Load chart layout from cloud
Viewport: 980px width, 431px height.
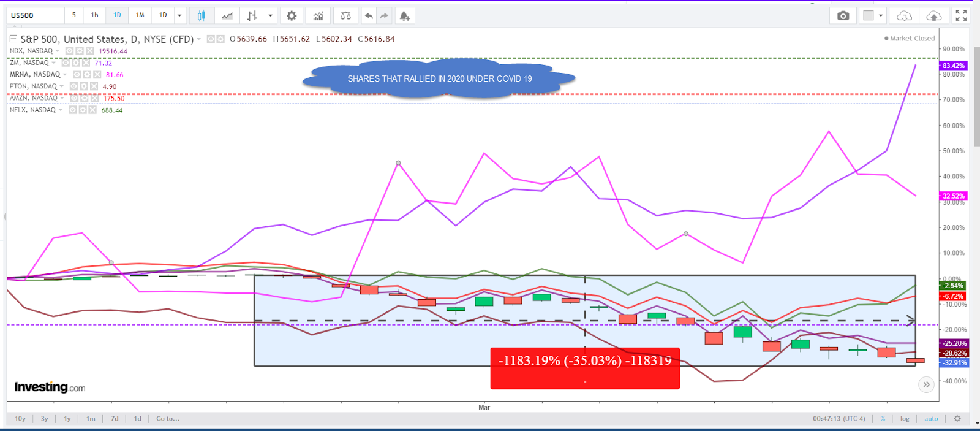pos(905,15)
